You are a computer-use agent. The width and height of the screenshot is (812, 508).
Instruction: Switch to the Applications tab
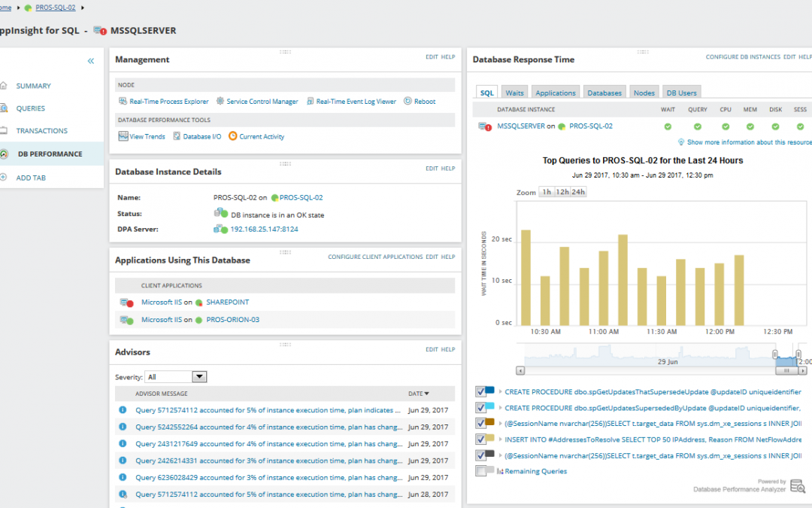[x=555, y=93]
